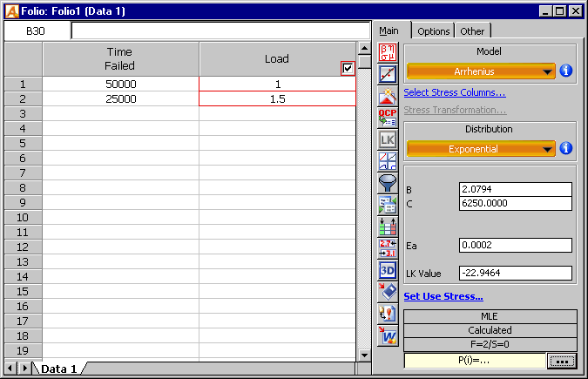Click the Select Stress Columns link
Viewport: 588px width, 379px height.
pyautogui.click(x=454, y=92)
